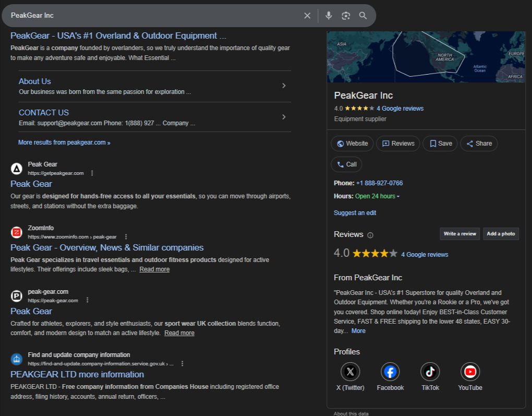
Task: Open PeakGear USA's #1 Overland result
Action: click(x=118, y=35)
